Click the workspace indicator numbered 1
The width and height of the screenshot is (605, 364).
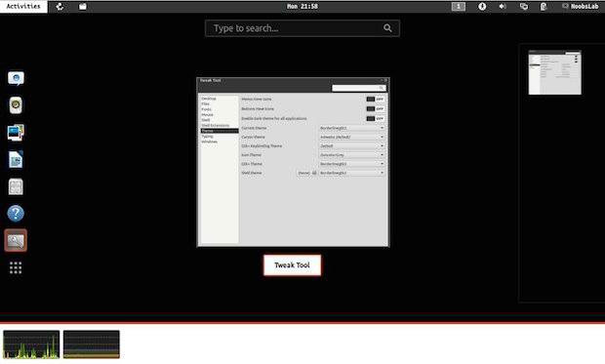(459, 6)
